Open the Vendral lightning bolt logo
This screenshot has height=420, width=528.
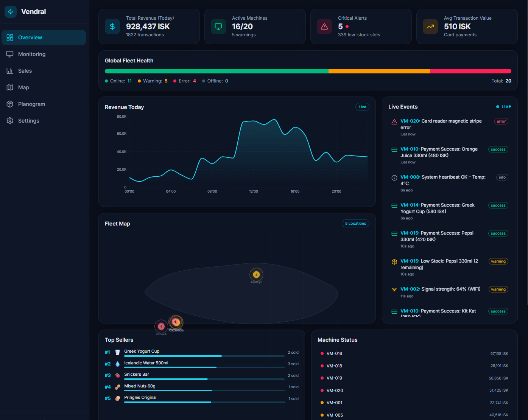11,11
